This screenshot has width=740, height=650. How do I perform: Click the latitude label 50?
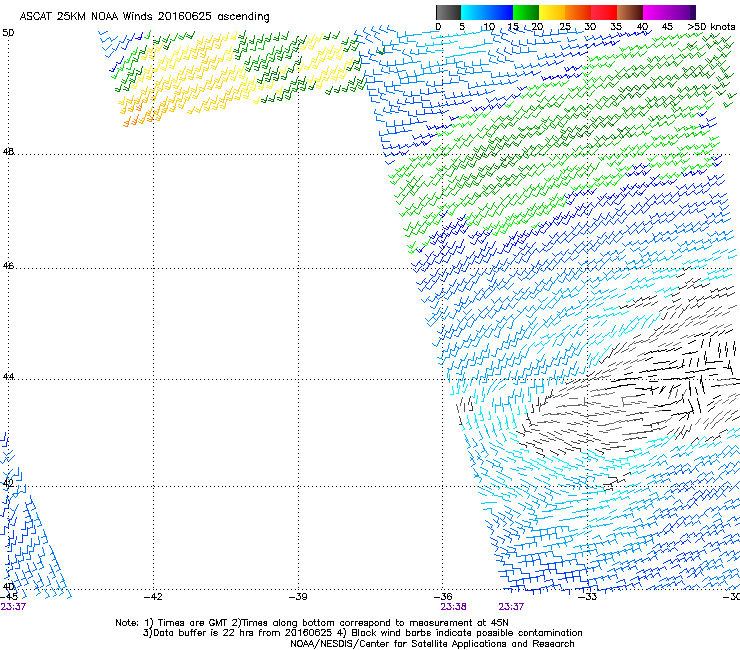(8, 33)
